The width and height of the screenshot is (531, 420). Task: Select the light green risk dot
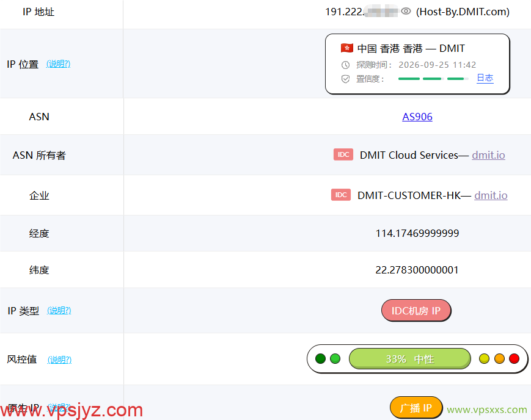[x=335, y=359]
